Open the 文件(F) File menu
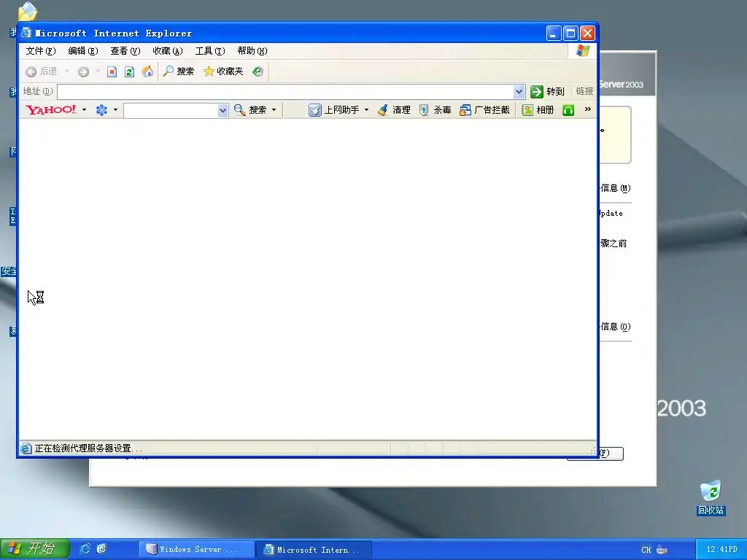The width and height of the screenshot is (747, 560). click(x=41, y=51)
